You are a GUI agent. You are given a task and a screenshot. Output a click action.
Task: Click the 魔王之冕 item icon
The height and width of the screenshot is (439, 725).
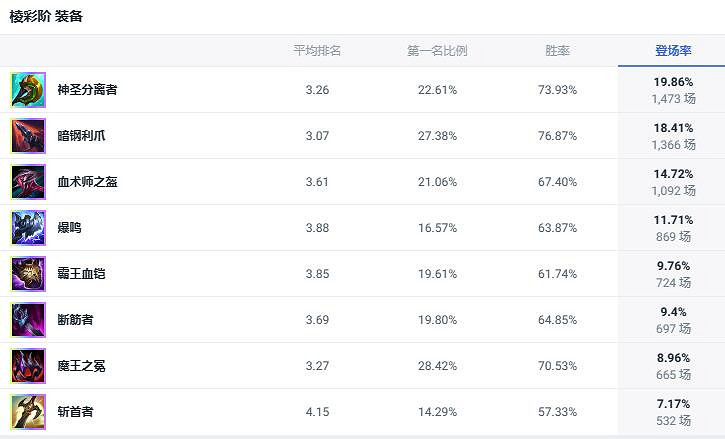click(x=28, y=366)
